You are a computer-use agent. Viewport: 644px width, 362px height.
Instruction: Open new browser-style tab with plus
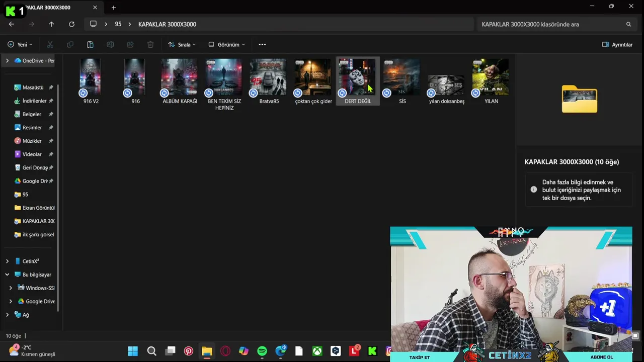(x=114, y=8)
